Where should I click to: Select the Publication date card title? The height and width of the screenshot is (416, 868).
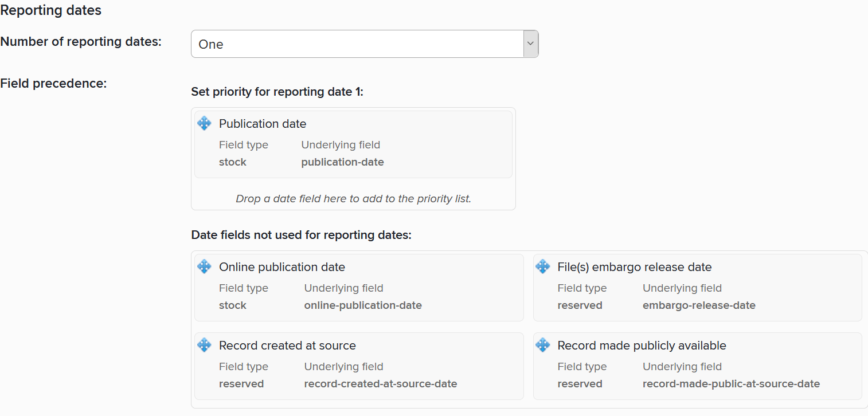point(263,124)
